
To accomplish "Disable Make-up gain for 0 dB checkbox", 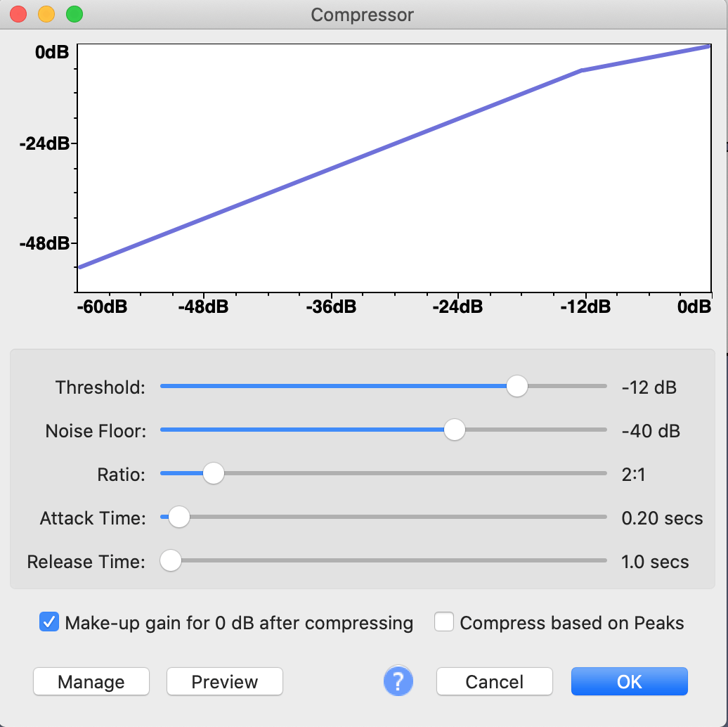I will 48,622.
